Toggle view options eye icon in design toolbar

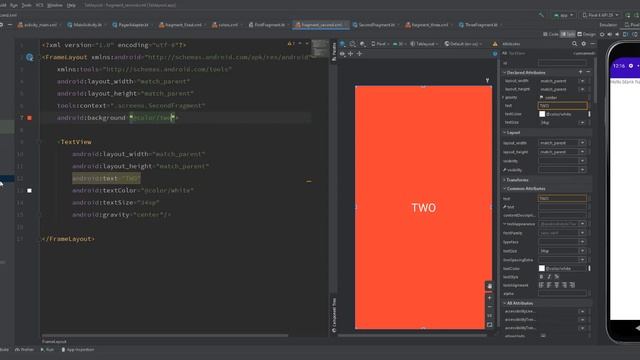[342, 54]
